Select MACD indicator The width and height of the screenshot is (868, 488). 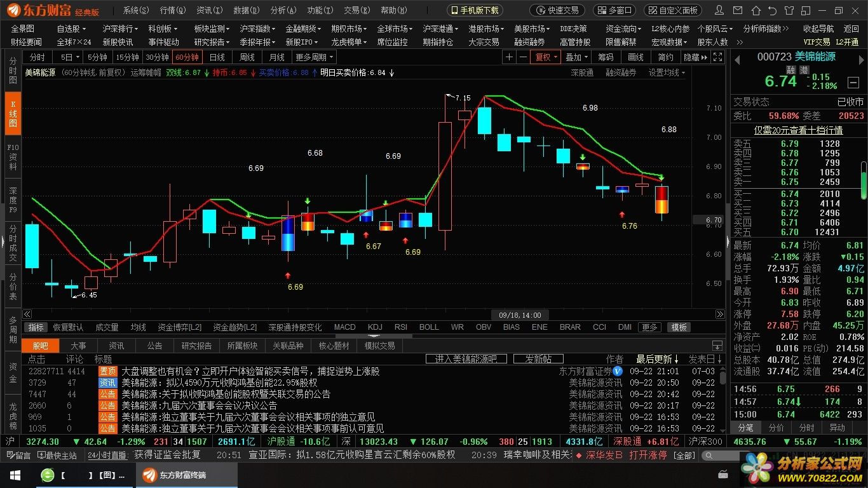(x=344, y=327)
